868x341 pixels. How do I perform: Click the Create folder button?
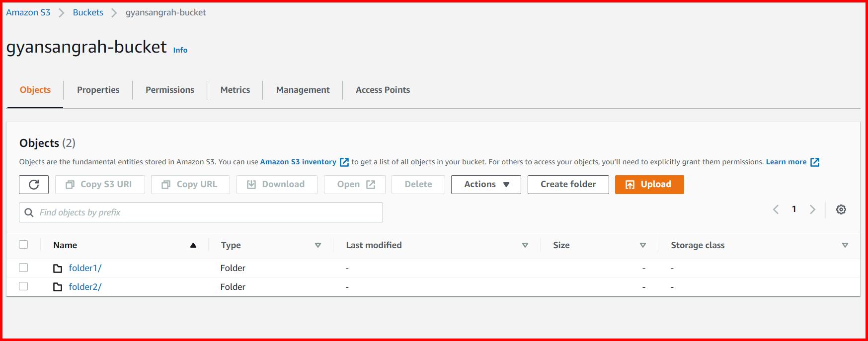pyautogui.click(x=568, y=185)
